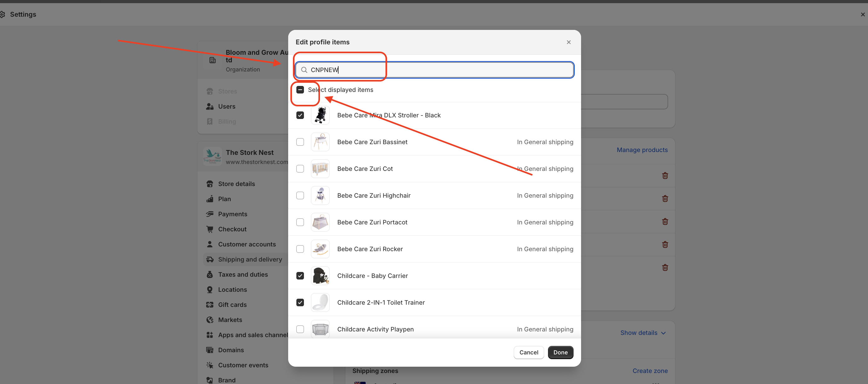868x384 pixels.
Task: Uncheck Bebe Care Mira DLX Stroller - Black
Action: click(300, 115)
